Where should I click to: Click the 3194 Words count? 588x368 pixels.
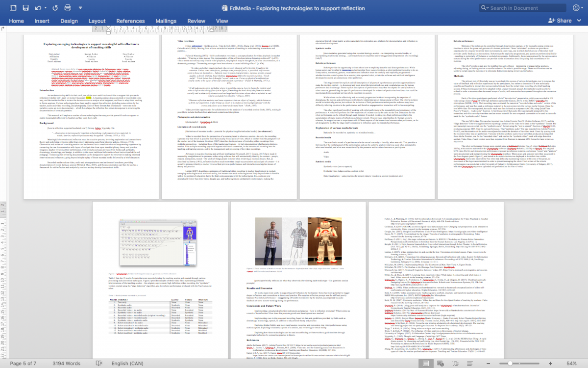[x=67, y=364]
